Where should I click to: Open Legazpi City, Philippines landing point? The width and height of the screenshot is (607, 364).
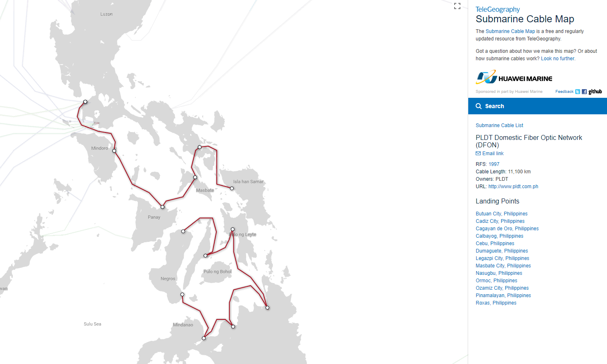[503, 258]
